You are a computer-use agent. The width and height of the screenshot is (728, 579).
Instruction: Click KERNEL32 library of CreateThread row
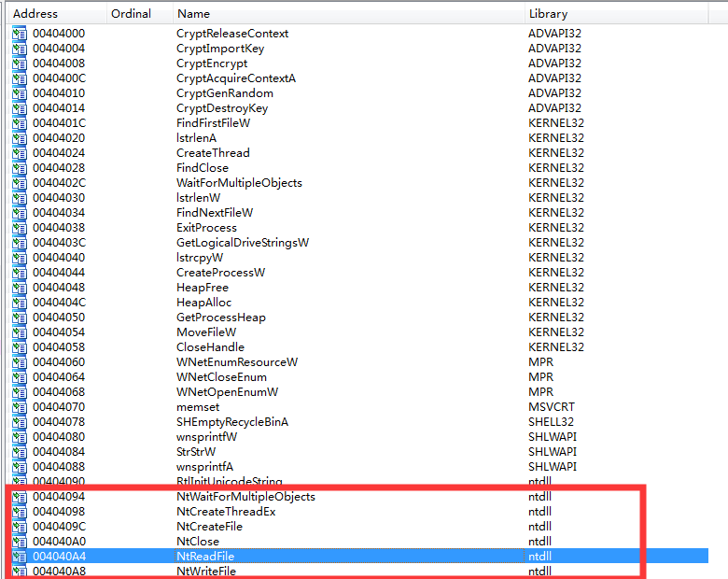pyautogui.click(x=556, y=153)
